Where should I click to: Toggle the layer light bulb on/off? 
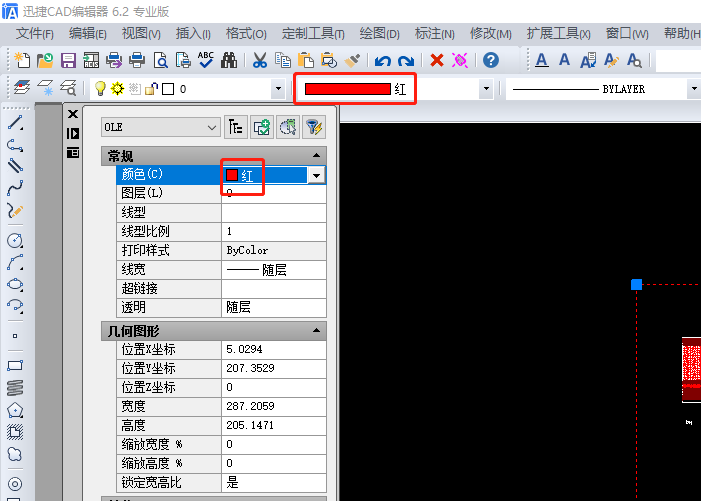point(100,89)
